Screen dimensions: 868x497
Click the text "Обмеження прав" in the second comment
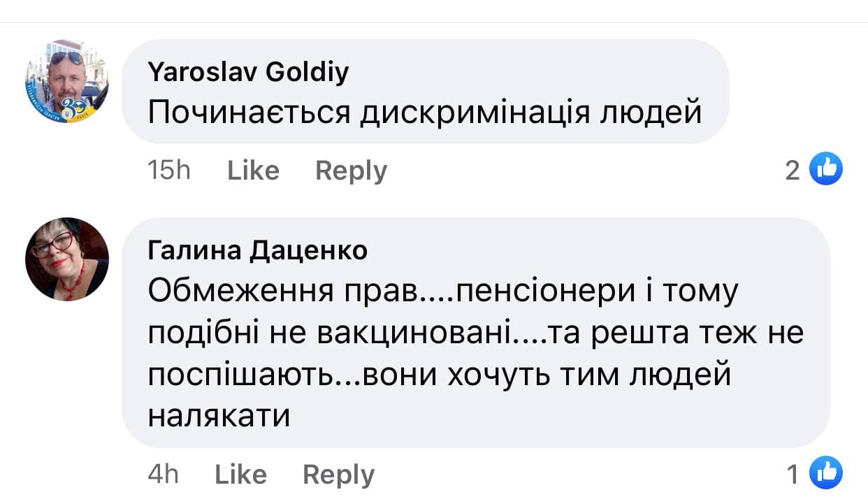[283, 291]
